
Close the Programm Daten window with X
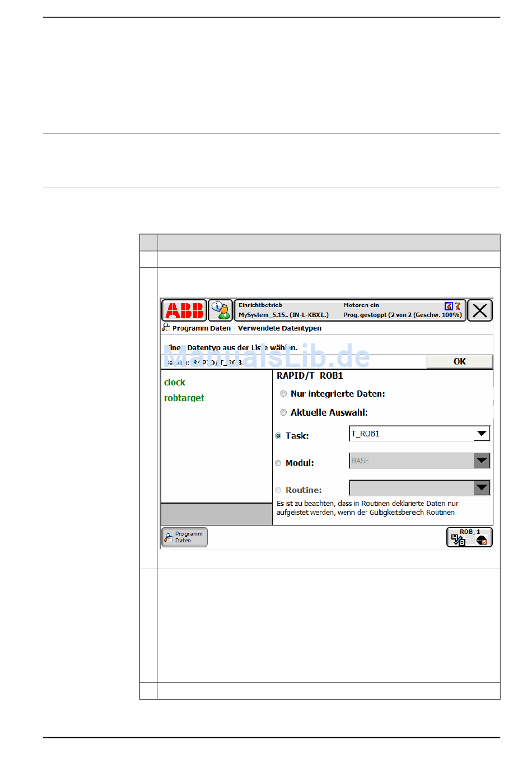pyautogui.click(x=480, y=310)
